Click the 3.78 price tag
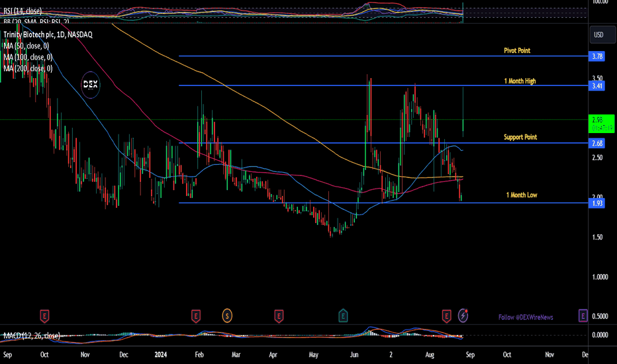The height and width of the screenshot is (364, 617). point(597,56)
